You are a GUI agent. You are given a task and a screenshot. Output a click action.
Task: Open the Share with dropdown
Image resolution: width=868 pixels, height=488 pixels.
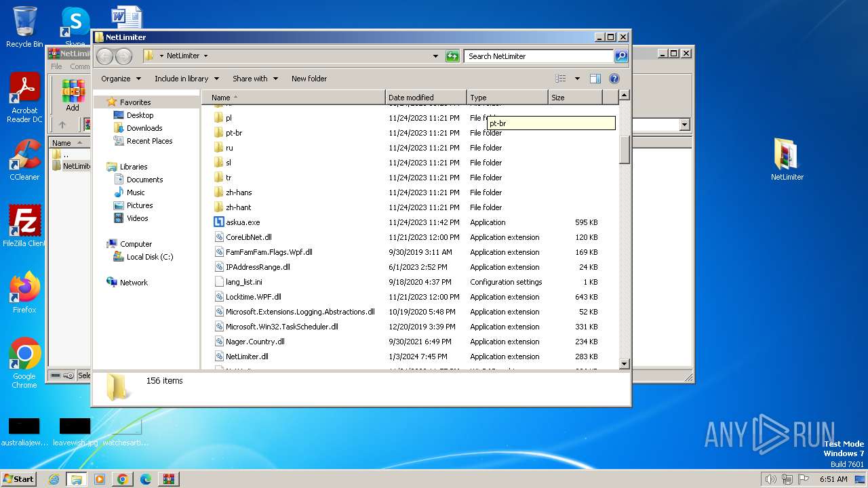255,79
